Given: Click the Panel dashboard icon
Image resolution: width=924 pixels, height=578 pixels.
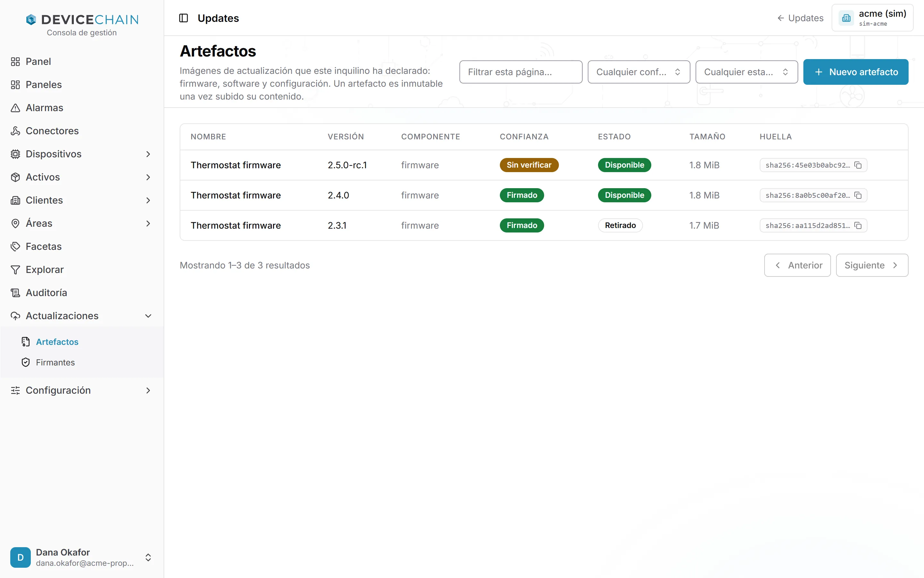Looking at the screenshot, I should coord(15,62).
